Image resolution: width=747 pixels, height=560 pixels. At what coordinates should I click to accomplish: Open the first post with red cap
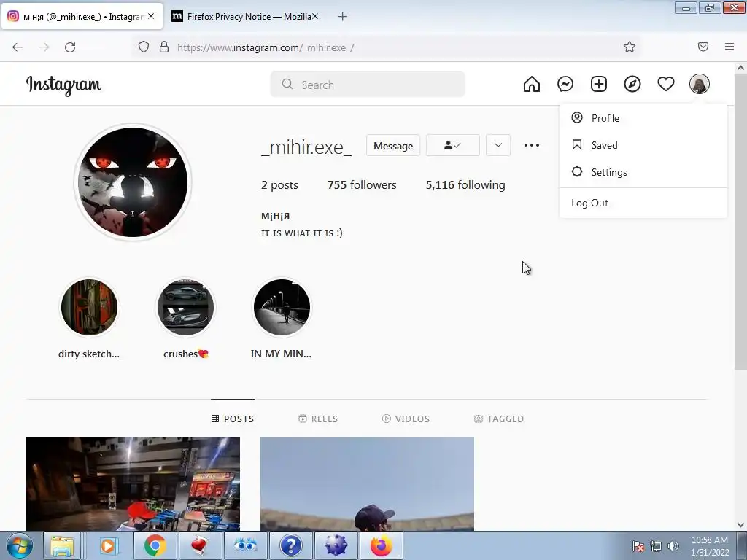coord(133,484)
